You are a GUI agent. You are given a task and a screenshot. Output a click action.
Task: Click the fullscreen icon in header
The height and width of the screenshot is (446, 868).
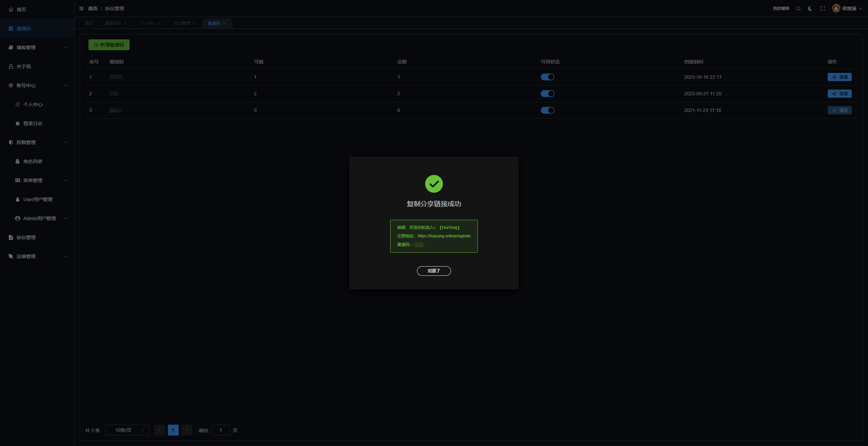823,8
